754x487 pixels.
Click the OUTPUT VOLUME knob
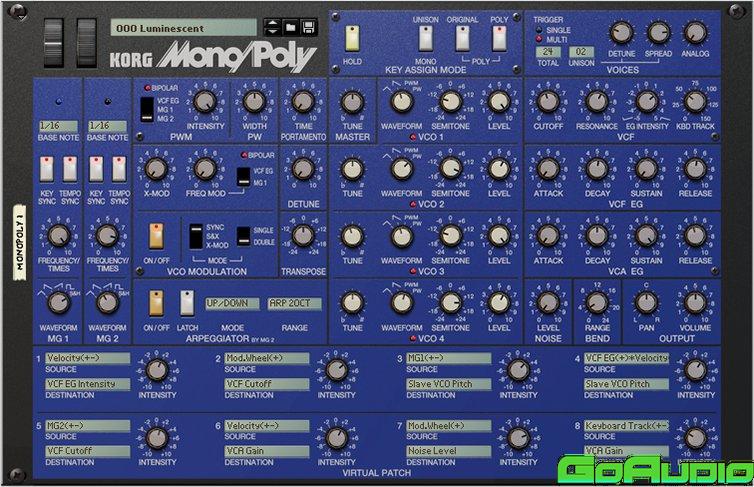[x=695, y=303]
